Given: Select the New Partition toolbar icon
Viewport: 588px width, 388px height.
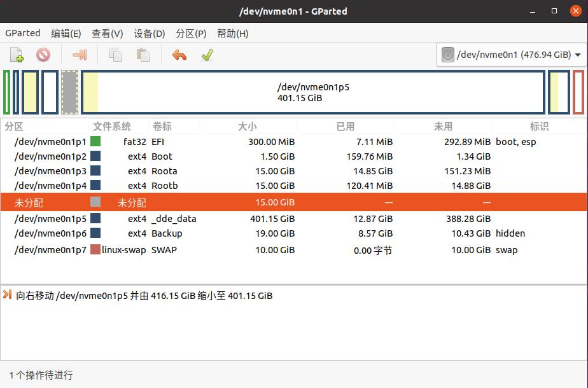Looking at the screenshot, I should pyautogui.click(x=15, y=55).
